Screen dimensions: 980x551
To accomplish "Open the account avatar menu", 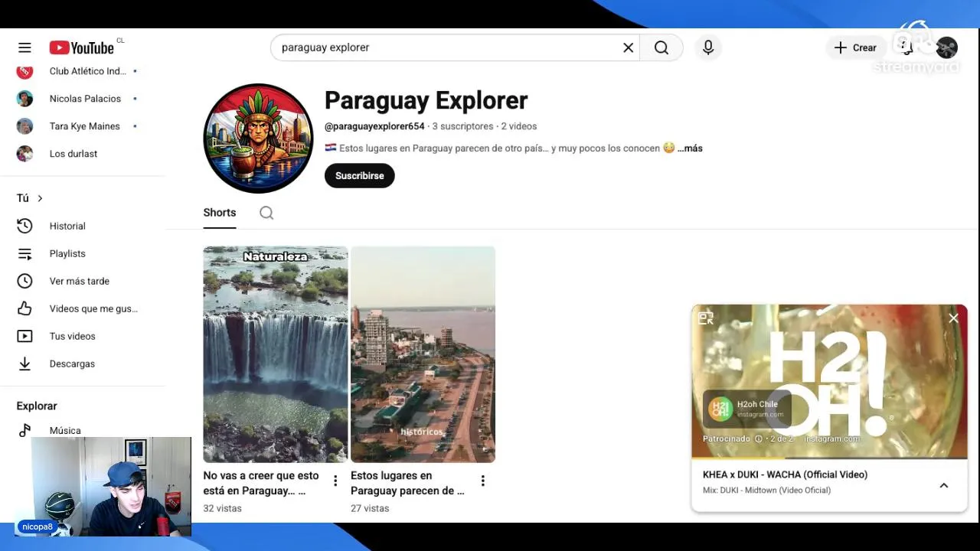I will click(947, 47).
